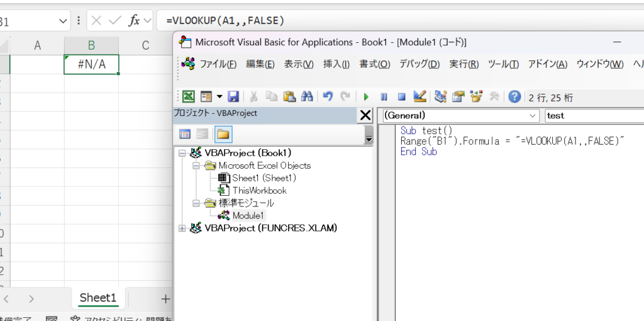Close the Project - VBAProject pane

[365, 115]
